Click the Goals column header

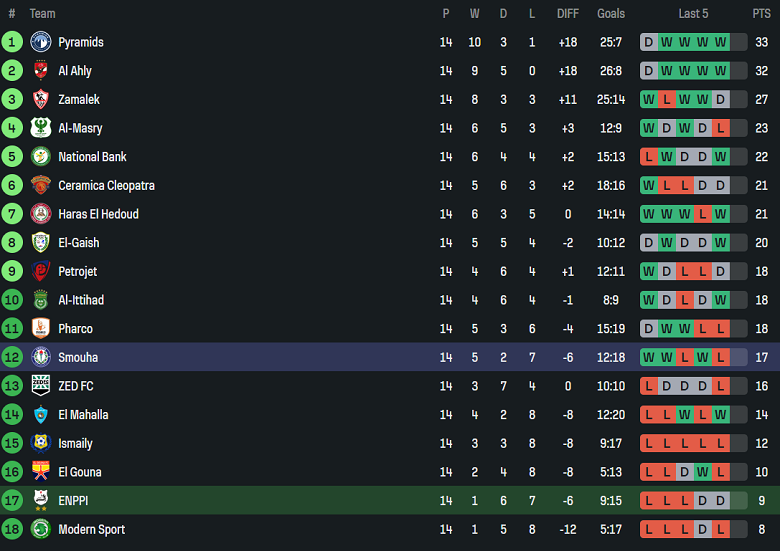[x=611, y=14]
